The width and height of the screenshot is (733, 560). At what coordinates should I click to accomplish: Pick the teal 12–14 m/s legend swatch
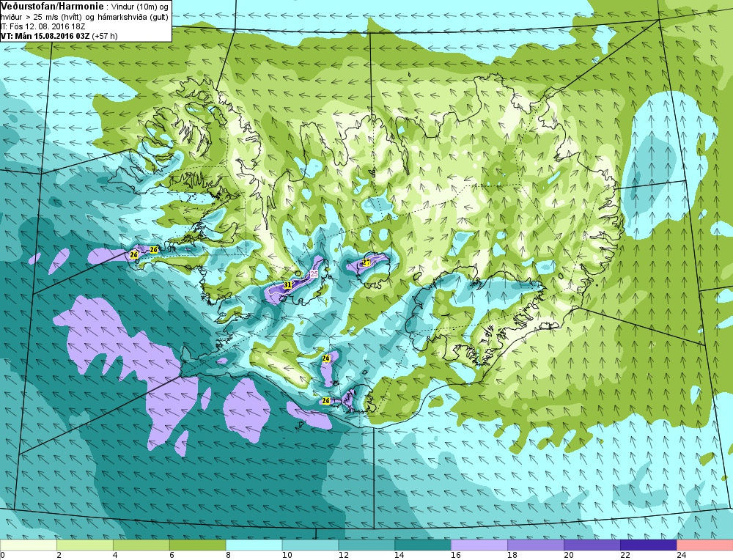[366, 545]
